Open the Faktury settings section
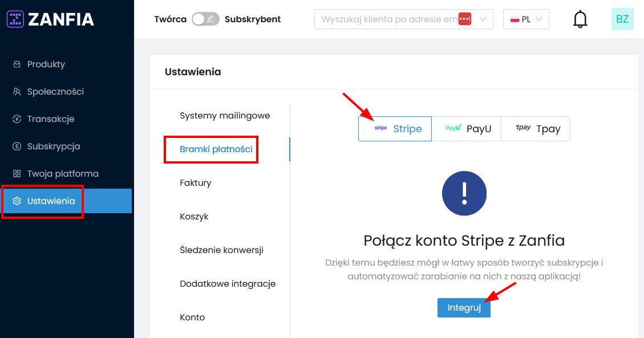The height and width of the screenshot is (338, 644). [x=196, y=183]
